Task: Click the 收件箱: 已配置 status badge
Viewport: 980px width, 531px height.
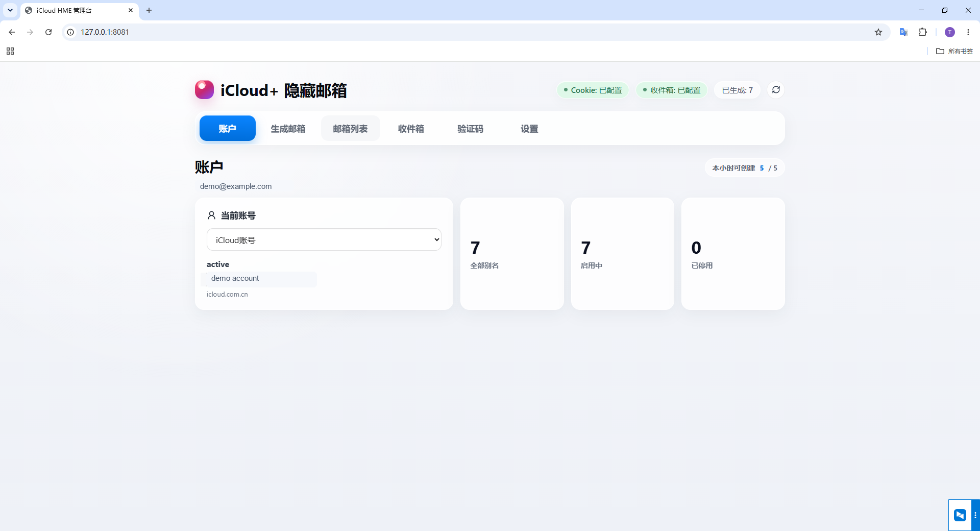Action: [672, 90]
